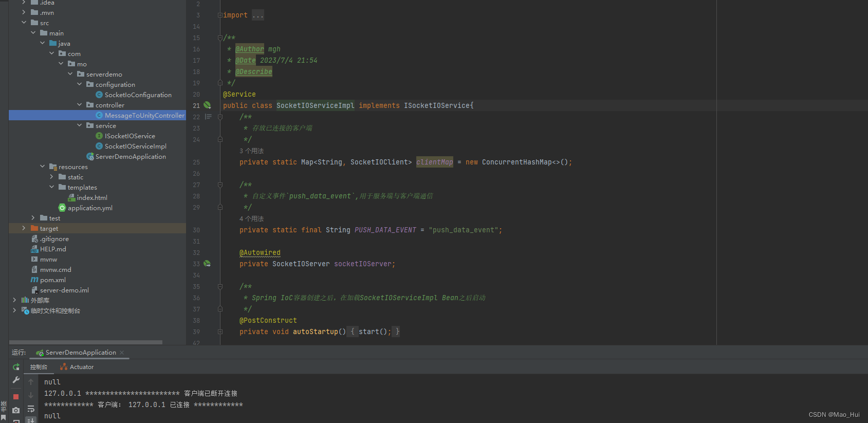Click the Actuator tab icon

(x=64, y=366)
